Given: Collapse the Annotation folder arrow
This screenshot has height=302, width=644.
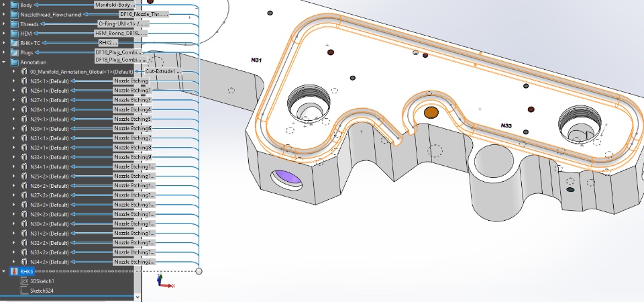Looking at the screenshot, I should pos(4,62).
